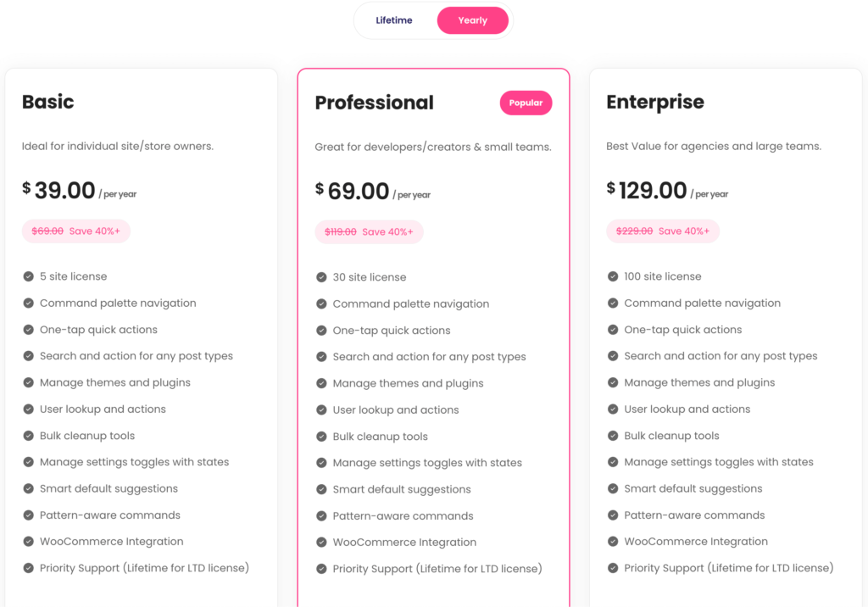The height and width of the screenshot is (607, 868).
Task: Select the Yearly billing option
Action: coord(472,19)
